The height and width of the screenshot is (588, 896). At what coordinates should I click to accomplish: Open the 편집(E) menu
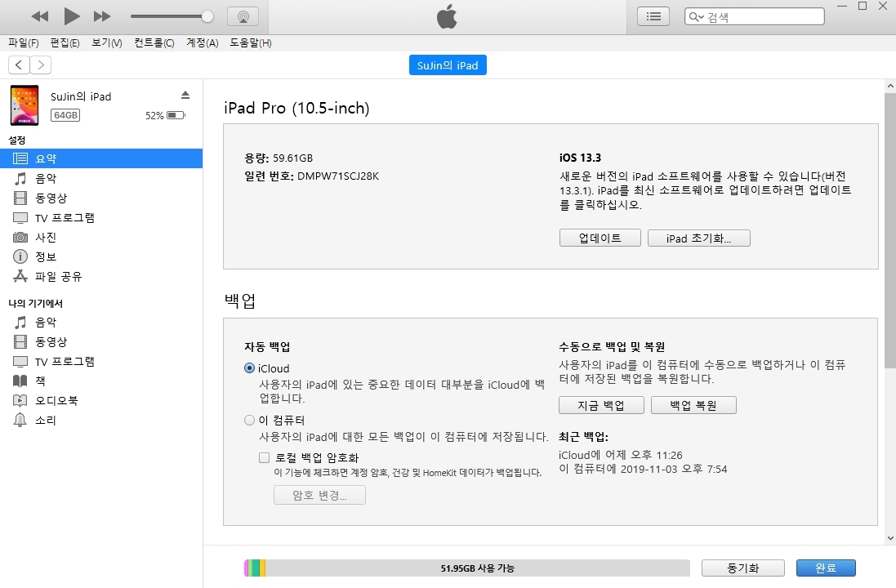(x=65, y=42)
